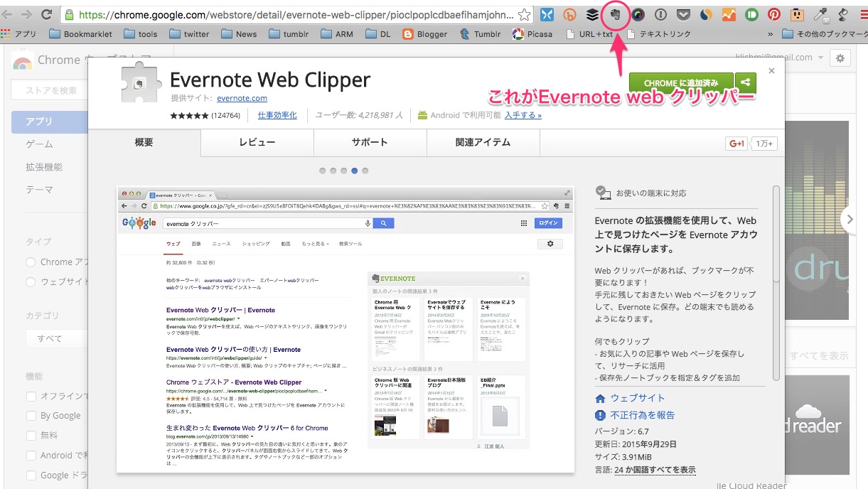The width and height of the screenshot is (868, 489).
Task: Select the ウェブサイト radio button
Action: point(31,282)
